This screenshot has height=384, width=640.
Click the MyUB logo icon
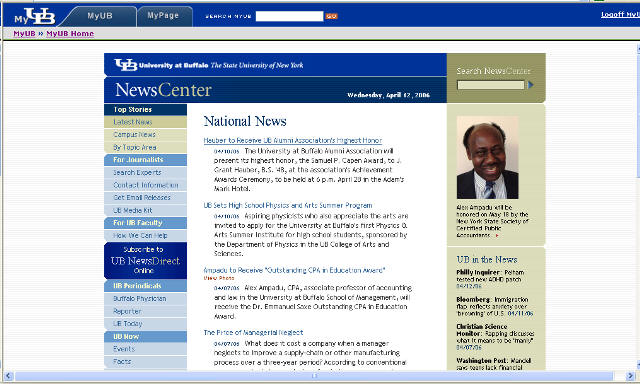(35, 16)
